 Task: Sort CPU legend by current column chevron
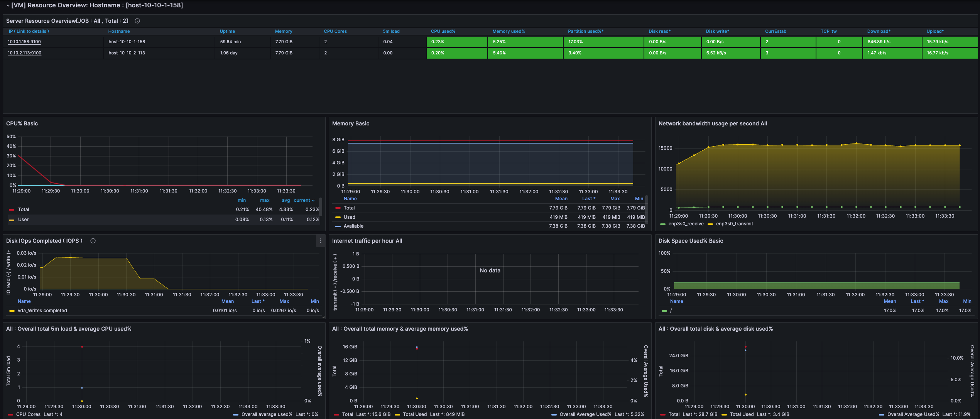[x=313, y=201]
